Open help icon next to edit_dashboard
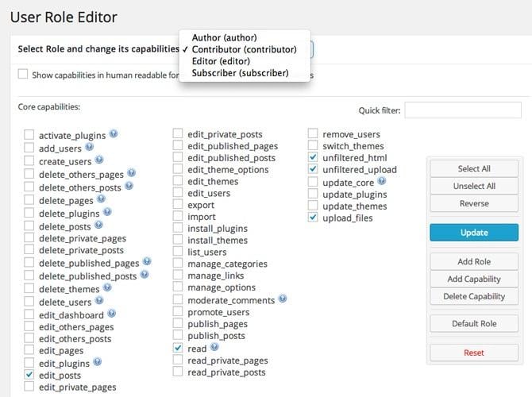This screenshot has height=397, width=532. pyautogui.click(x=112, y=314)
